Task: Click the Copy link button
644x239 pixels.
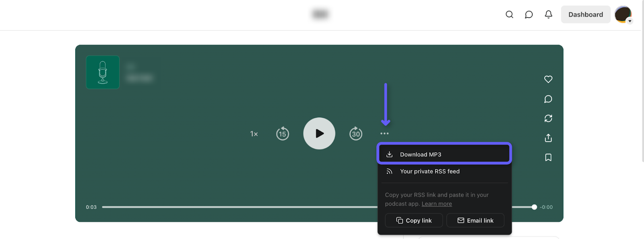Action: (414, 221)
